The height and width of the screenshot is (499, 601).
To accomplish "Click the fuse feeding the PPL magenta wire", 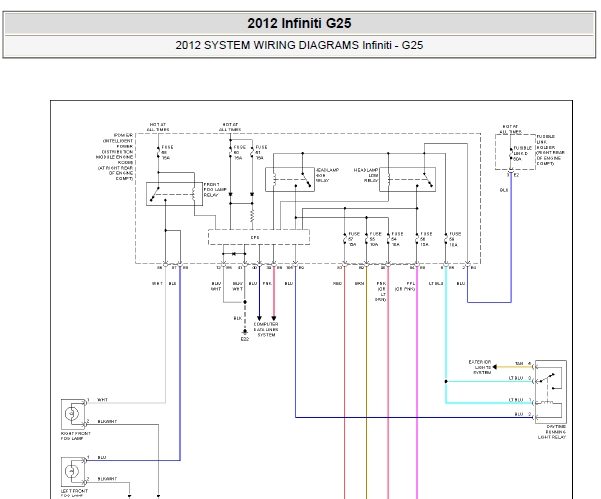I will pyautogui.click(x=417, y=239).
